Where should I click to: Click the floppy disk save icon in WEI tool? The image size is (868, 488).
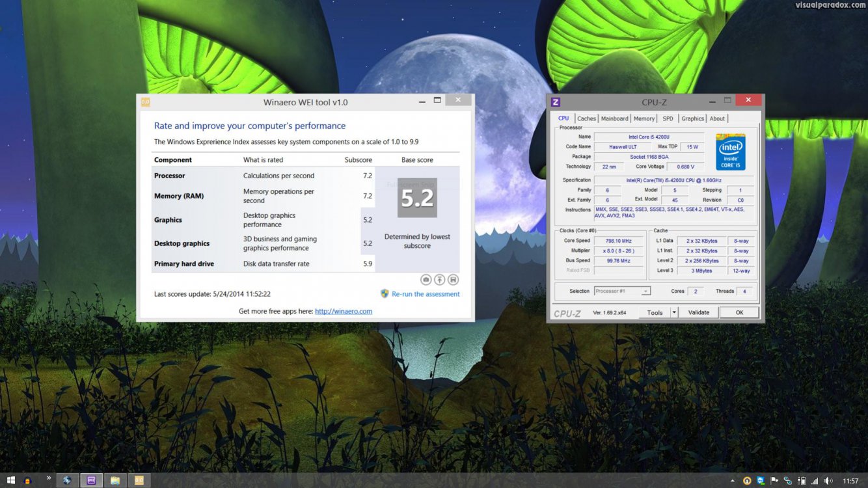(454, 280)
